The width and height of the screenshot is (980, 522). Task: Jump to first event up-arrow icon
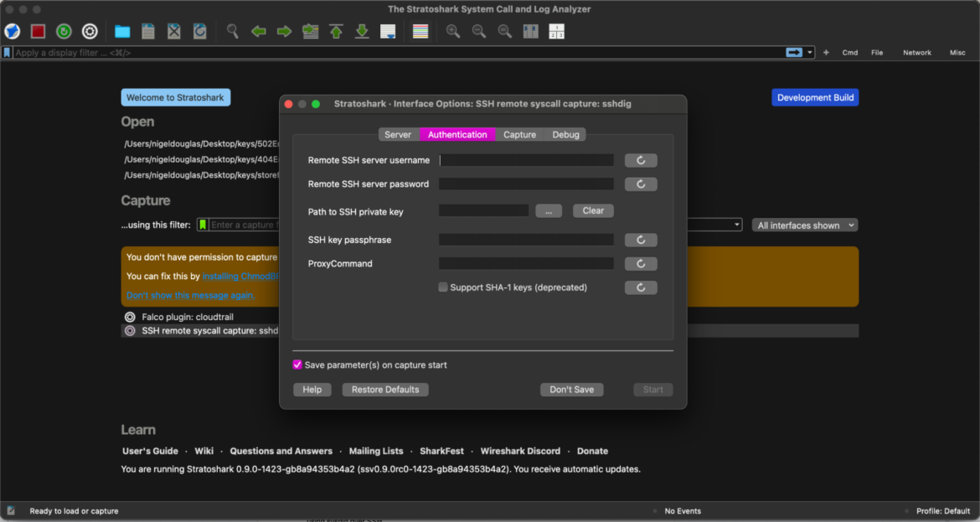[x=336, y=31]
